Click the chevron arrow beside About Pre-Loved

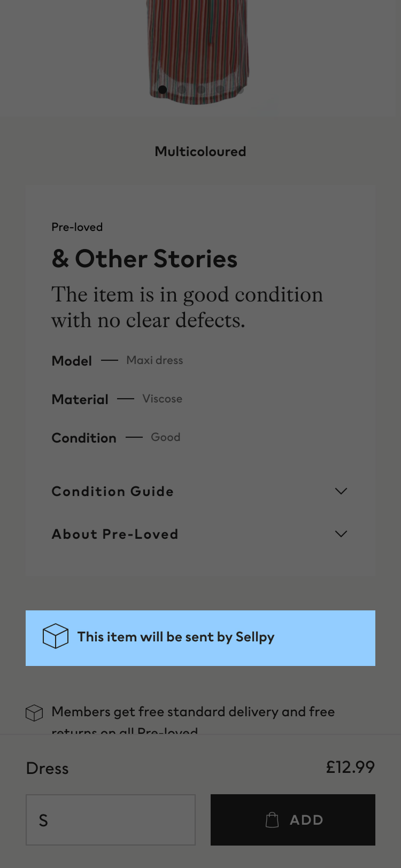(341, 533)
